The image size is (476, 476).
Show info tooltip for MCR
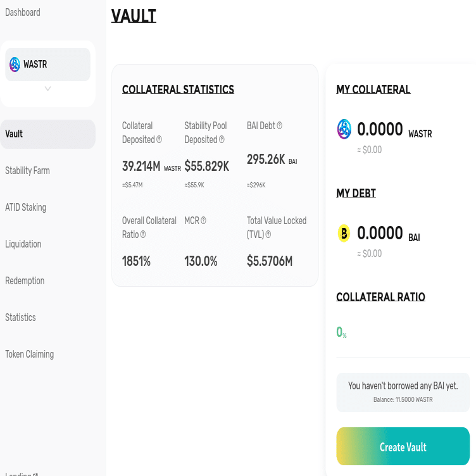[x=204, y=221]
